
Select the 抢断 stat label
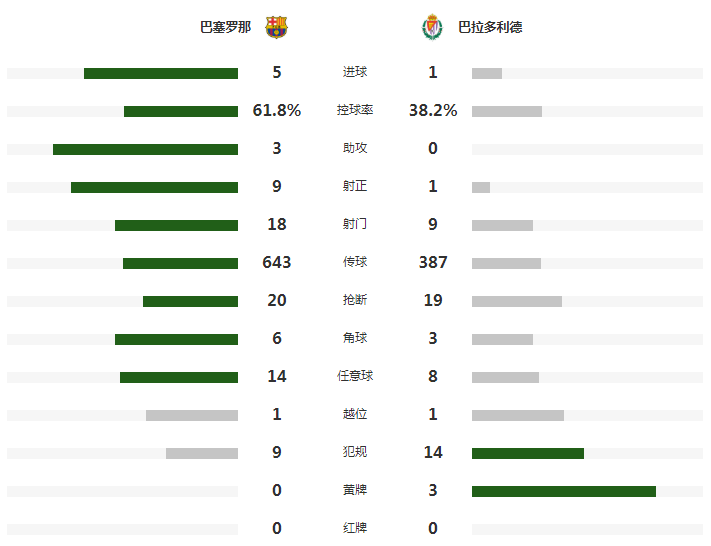(x=355, y=300)
